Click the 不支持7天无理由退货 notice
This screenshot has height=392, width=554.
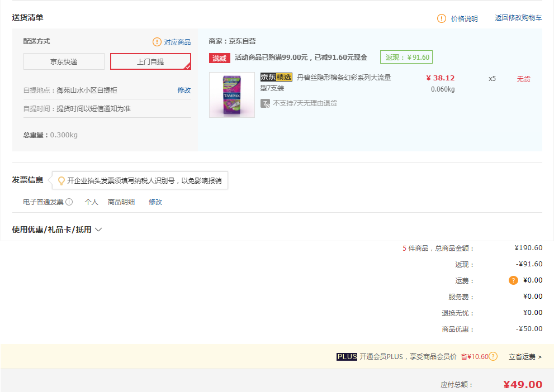pyautogui.click(x=305, y=103)
